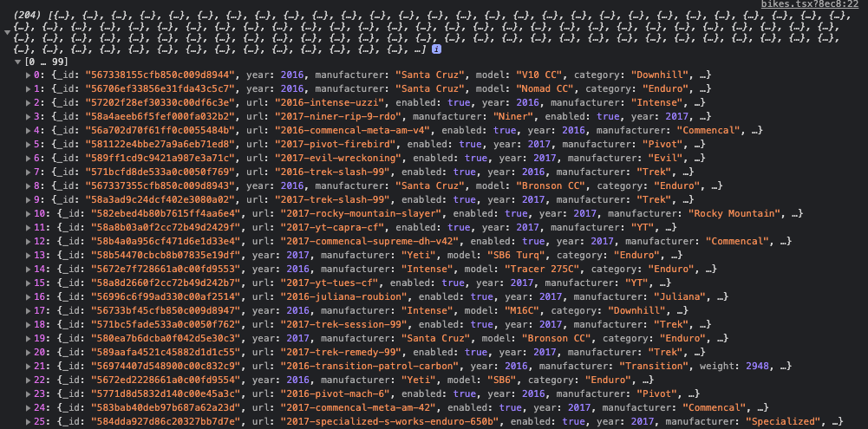Expand object at index 1 (Nomad CC)
The image size is (868, 429).
tap(29, 88)
